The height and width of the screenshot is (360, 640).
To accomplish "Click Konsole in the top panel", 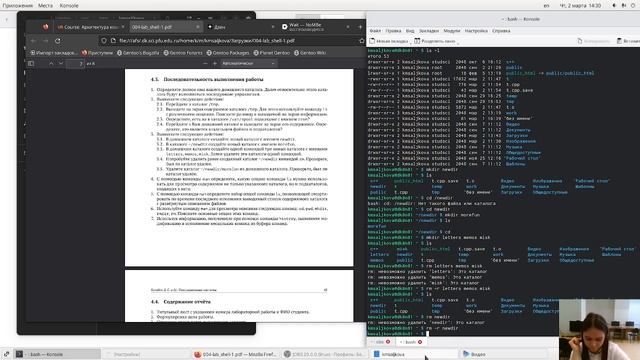I will [x=69, y=6].
